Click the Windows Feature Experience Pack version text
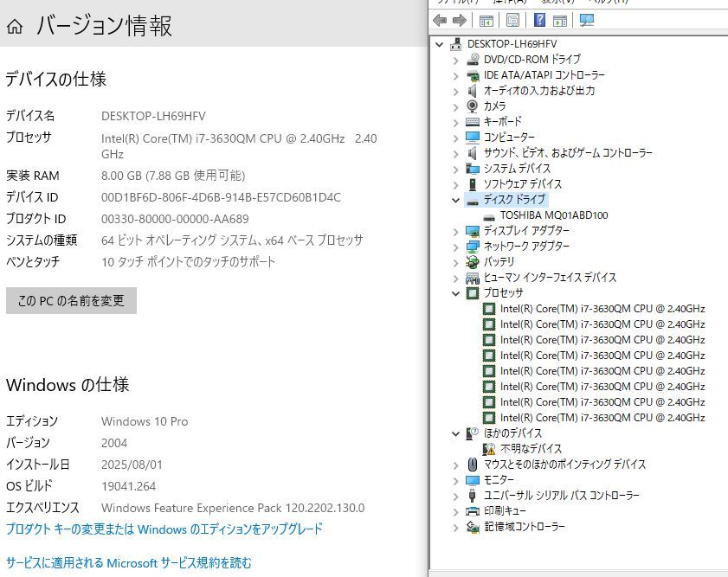The height and width of the screenshot is (577, 728). point(233,508)
